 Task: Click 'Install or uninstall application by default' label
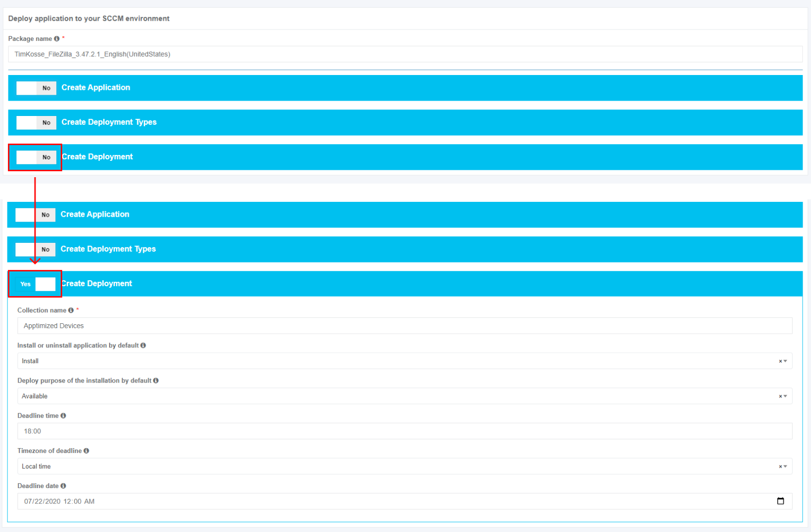pyautogui.click(x=78, y=345)
